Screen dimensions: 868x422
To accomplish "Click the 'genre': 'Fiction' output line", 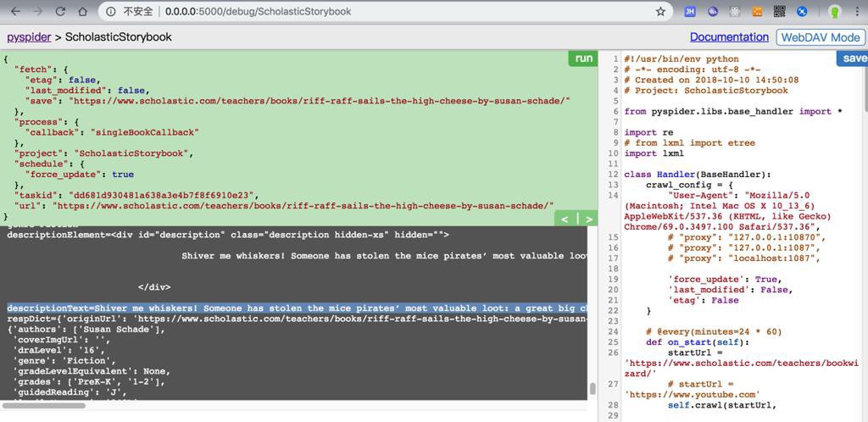I will tap(66, 361).
